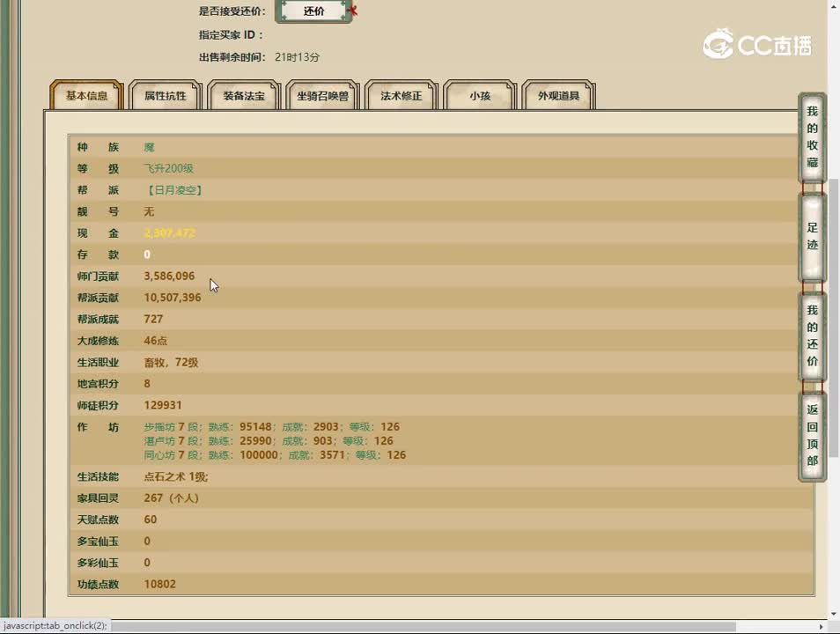This screenshot has width=840, height=634.
Task: Click the level value 飞升200级
Action: tap(168, 168)
